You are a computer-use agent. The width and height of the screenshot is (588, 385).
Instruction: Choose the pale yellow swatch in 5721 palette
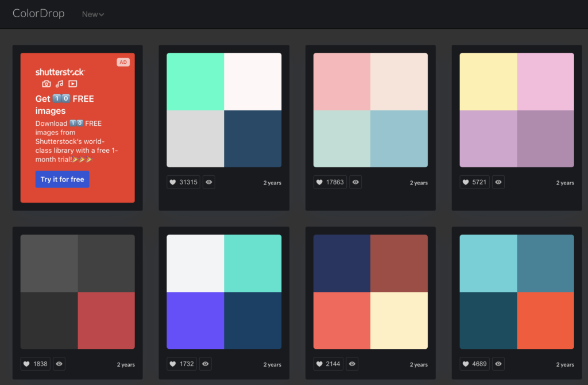488,82
